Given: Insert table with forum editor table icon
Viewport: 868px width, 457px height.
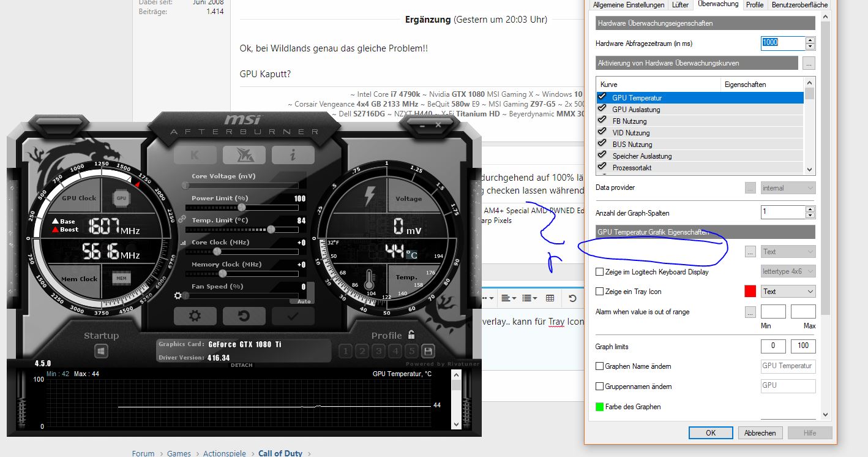Looking at the screenshot, I should tap(550, 298).
